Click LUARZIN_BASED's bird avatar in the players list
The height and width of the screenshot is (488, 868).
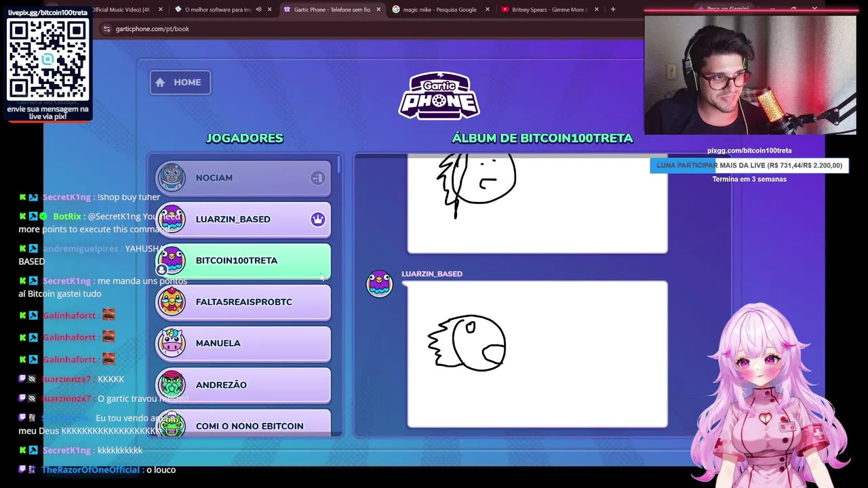click(x=172, y=219)
